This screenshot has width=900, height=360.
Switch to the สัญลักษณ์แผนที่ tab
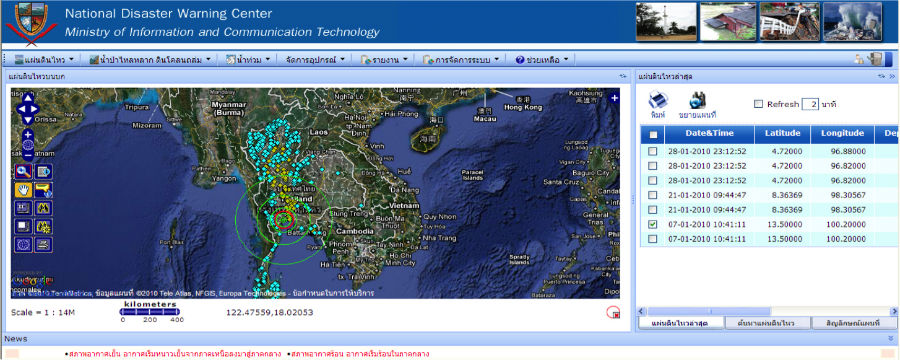click(x=854, y=323)
